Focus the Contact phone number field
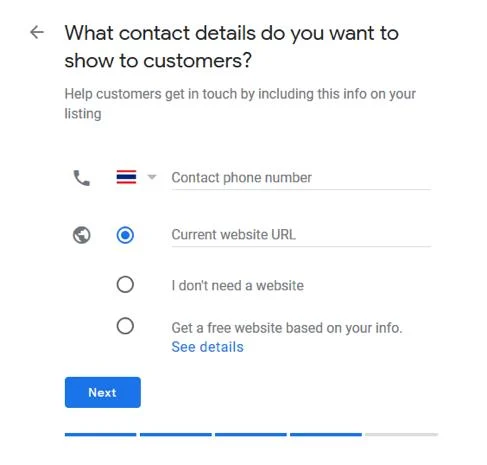The height and width of the screenshot is (465, 487). (301, 178)
